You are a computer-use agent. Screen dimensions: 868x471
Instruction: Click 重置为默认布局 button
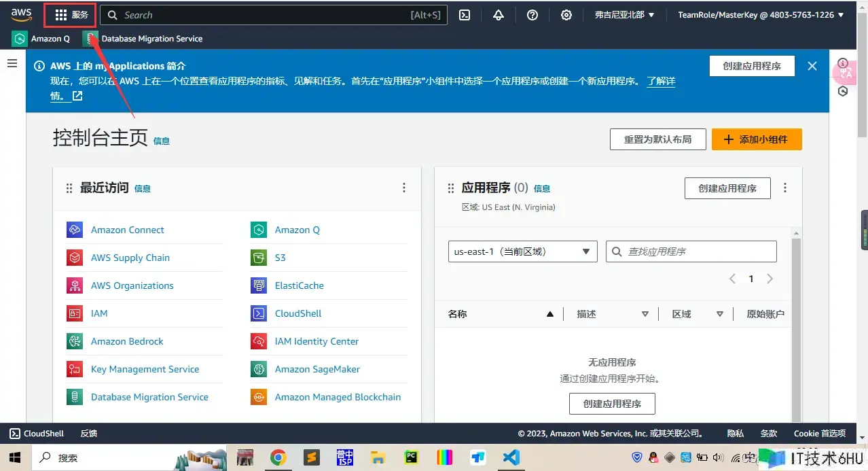coord(658,139)
